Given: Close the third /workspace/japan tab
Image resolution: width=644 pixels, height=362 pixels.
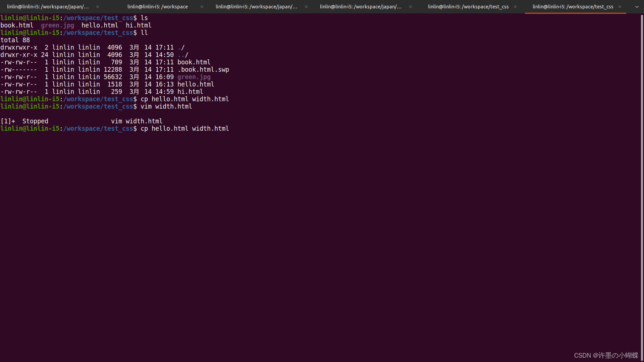Looking at the screenshot, I should click(x=411, y=7).
